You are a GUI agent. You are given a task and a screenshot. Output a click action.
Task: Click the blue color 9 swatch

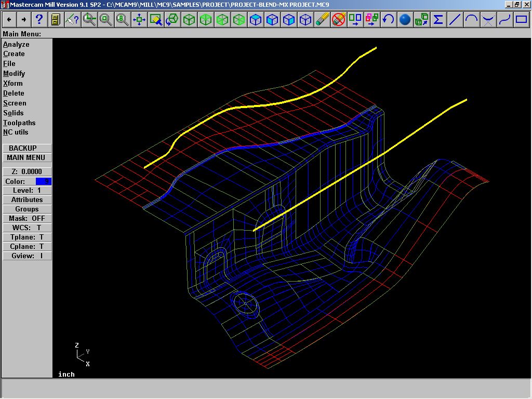click(x=44, y=181)
